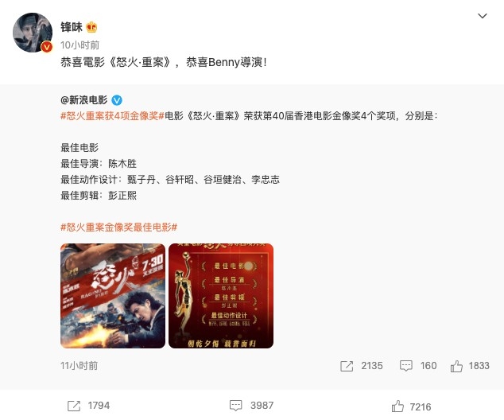This screenshot has height=420, width=504.
Task: Click the orange V verified badge on avatar
Action: tap(47, 47)
